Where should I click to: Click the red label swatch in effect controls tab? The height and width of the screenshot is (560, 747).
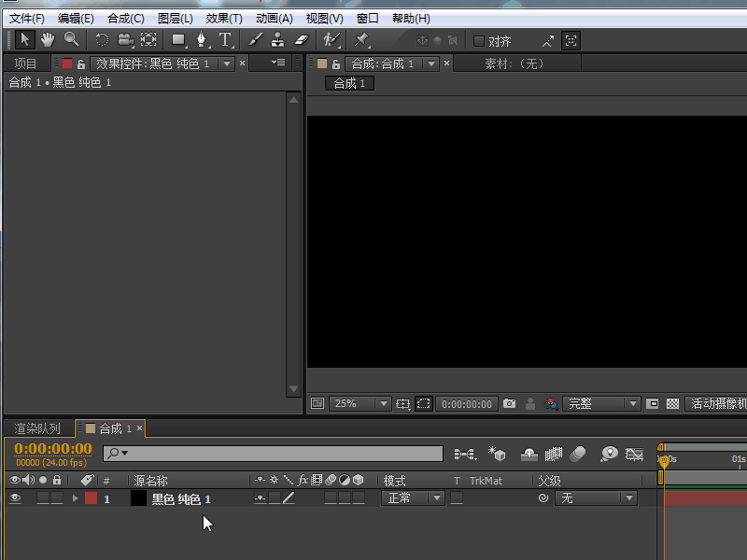[x=67, y=63]
